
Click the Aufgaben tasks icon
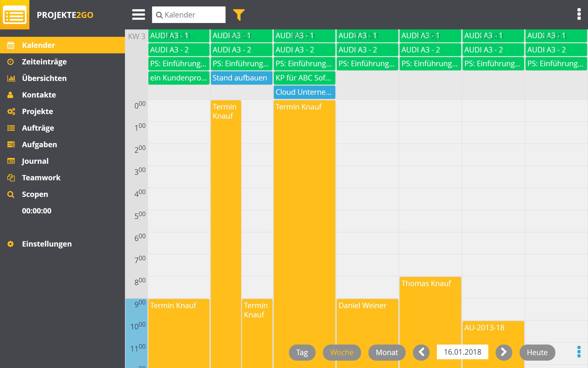pyautogui.click(x=11, y=145)
